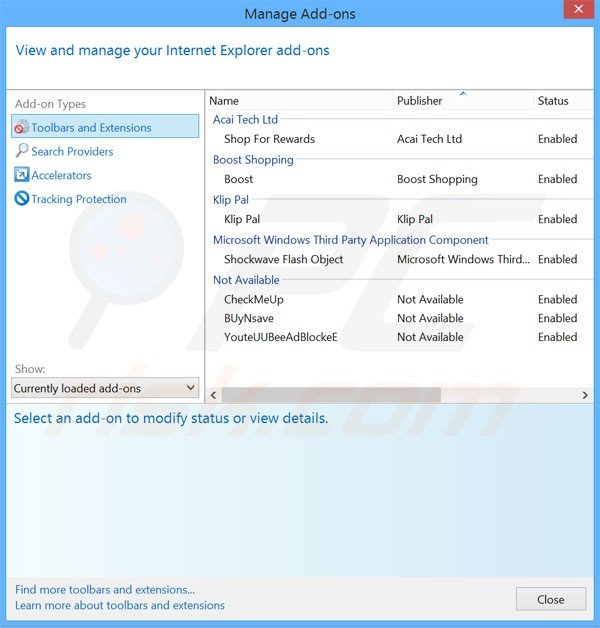This screenshot has width=600, height=628.
Task: Click Enabled status of BUyNsave
Action: pos(558,318)
